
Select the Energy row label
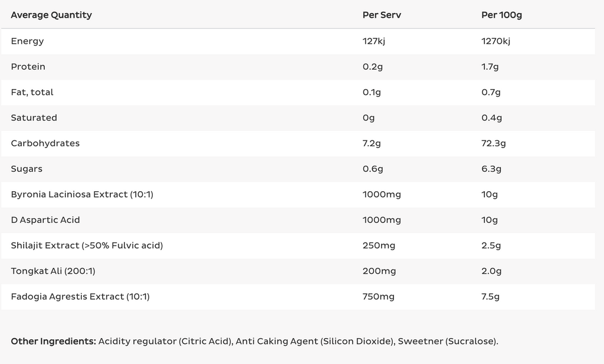pyautogui.click(x=27, y=41)
